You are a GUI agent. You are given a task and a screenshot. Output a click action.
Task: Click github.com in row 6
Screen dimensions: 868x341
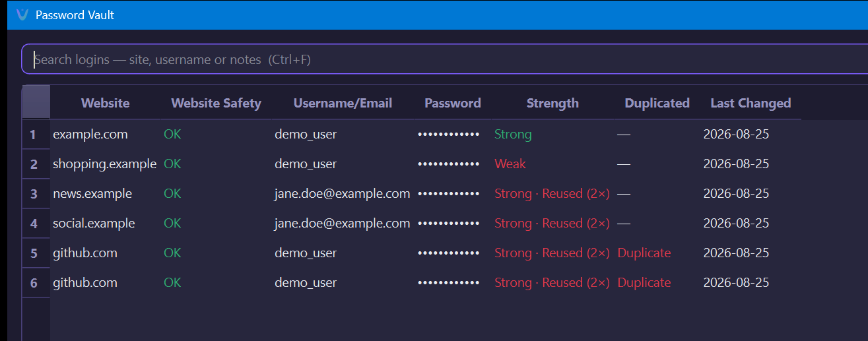coord(85,283)
